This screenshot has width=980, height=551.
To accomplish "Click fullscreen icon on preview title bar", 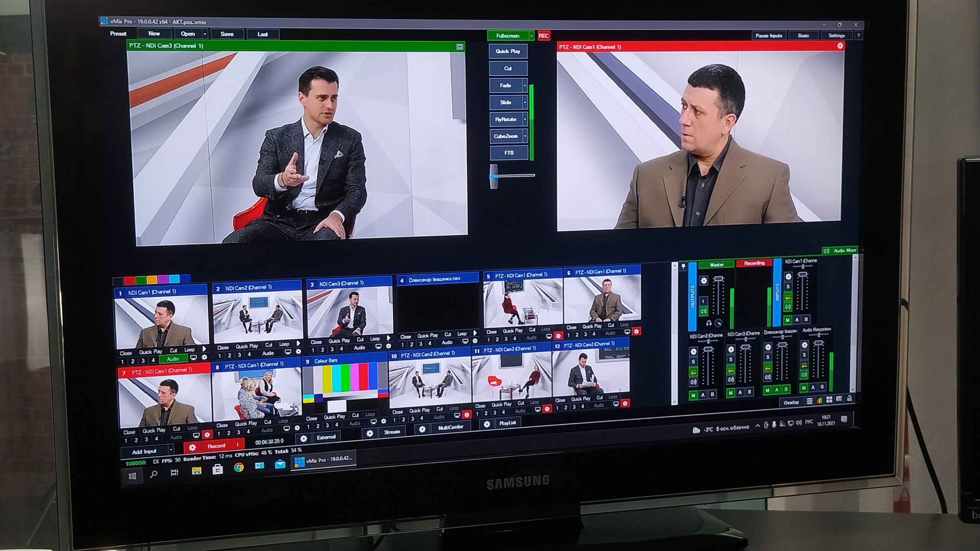I will [x=460, y=47].
